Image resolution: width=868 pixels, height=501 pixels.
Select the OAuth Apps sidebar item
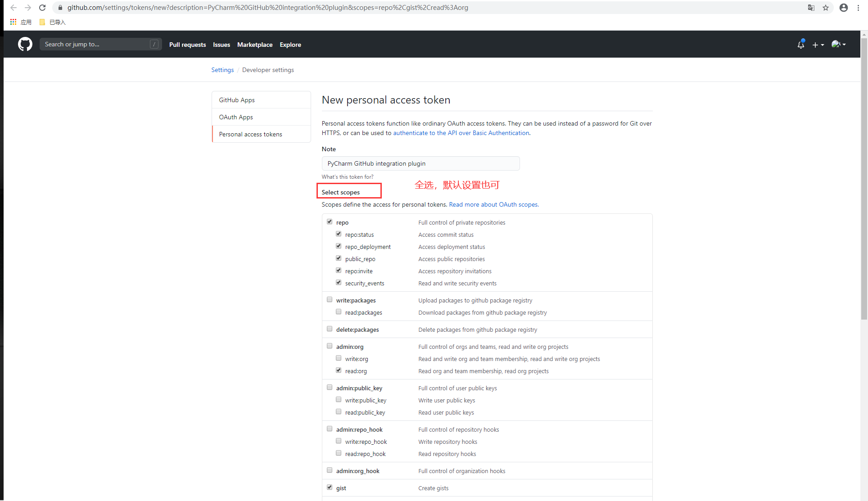pyautogui.click(x=236, y=117)
